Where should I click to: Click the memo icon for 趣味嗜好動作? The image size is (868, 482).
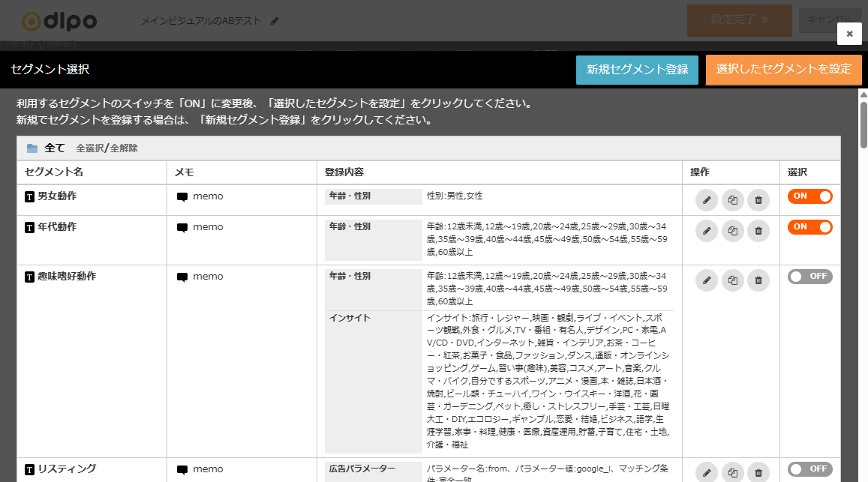(182, 277)
